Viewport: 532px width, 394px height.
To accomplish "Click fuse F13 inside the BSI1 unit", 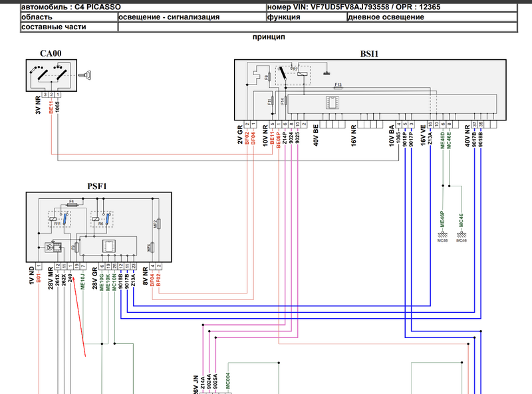I will point(337,87).
